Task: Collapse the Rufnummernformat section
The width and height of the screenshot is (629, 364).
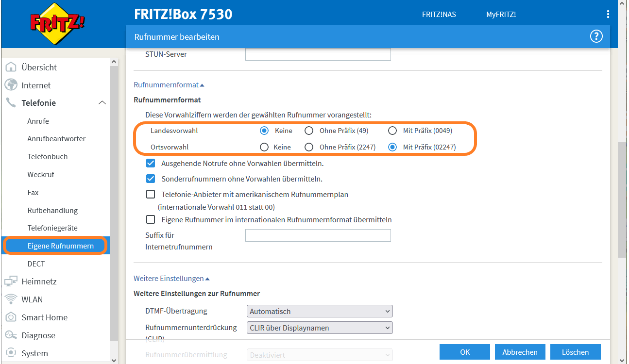Action: [169, 85]
